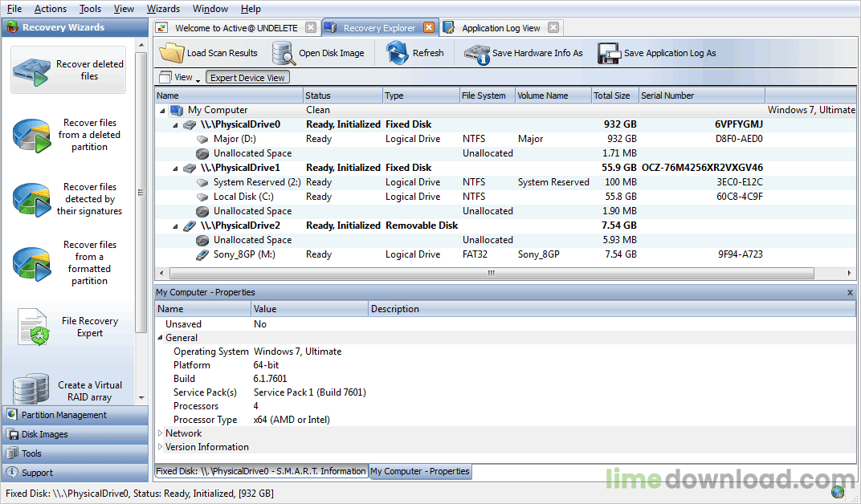861x504 pixels.
Task: Expand the Version Information section
Action: (x=161, y=447)
